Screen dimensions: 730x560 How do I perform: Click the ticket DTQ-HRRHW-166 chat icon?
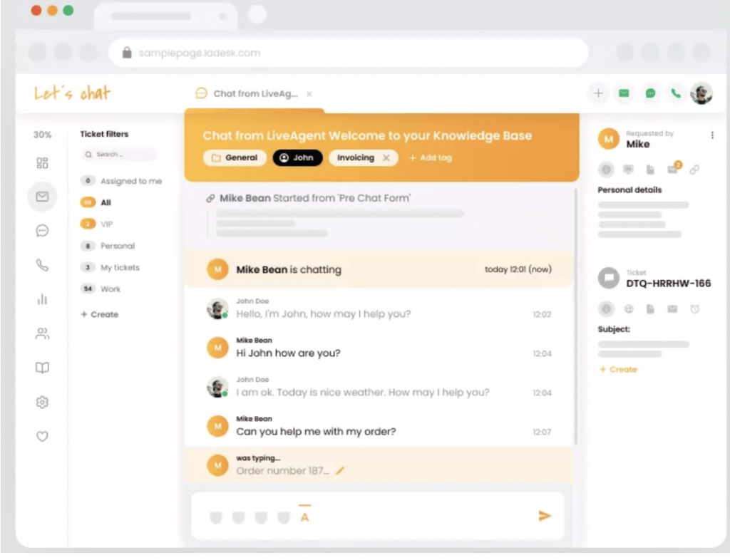[609, 278]
